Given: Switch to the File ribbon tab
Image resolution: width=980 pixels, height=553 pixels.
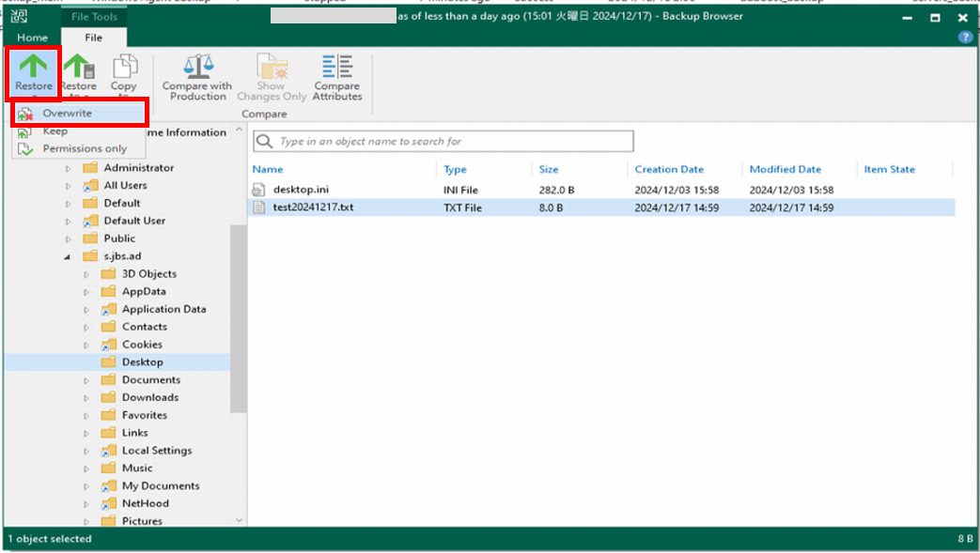Looking at the screenshot, I should [94, 38].
